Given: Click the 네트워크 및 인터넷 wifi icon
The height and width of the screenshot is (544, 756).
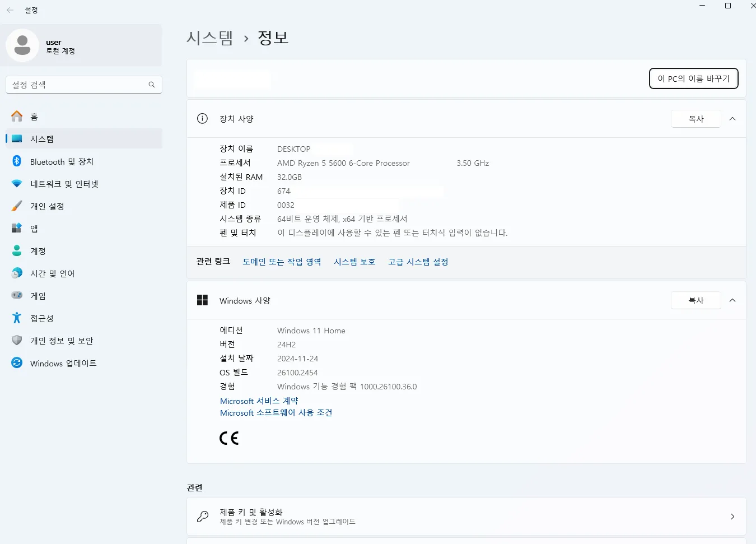Looking at the screenshot, I should pos(17,184).
